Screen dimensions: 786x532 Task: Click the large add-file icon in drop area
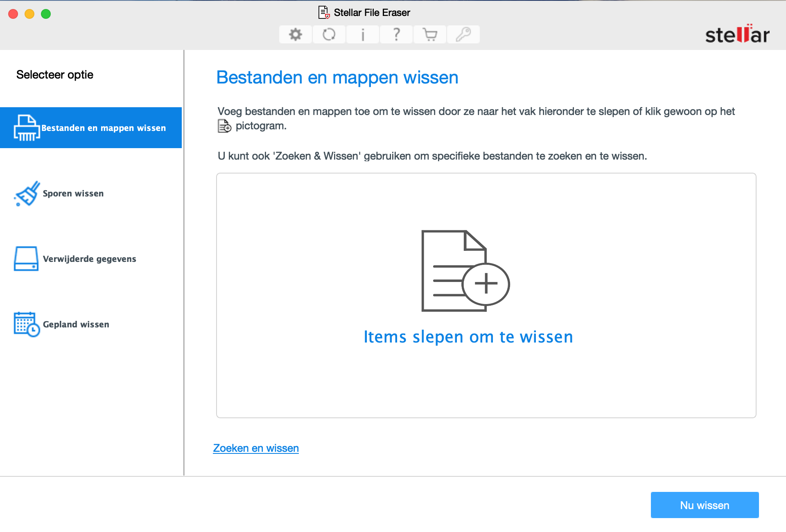465,271
